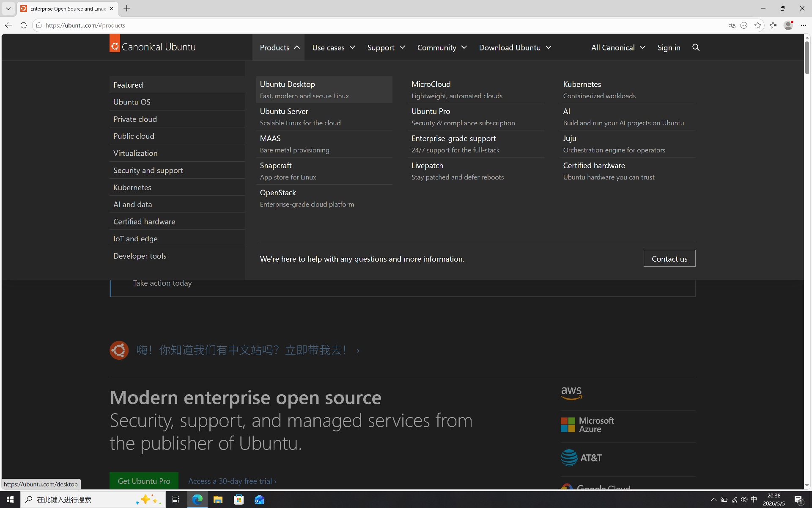Viewport: 812px width, 508px height.
Task: Select the Featured category
Action: 177,85
